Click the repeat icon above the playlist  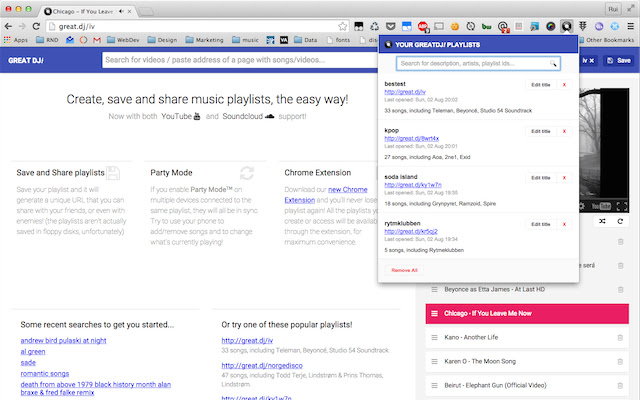620,221
